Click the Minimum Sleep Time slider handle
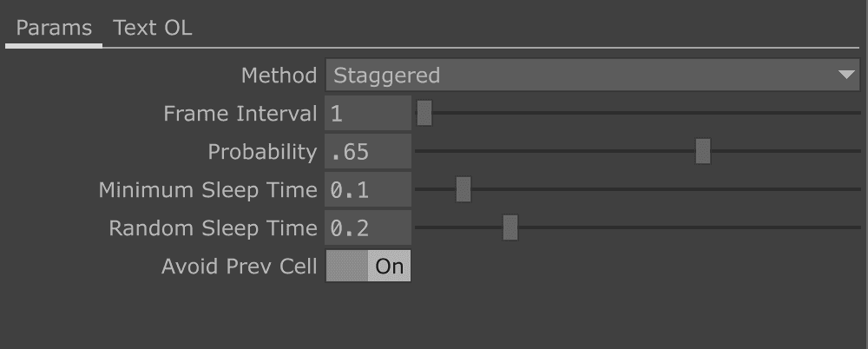Image resolution: width=868 pixels, height=349 pixels. tap(464, 190)
